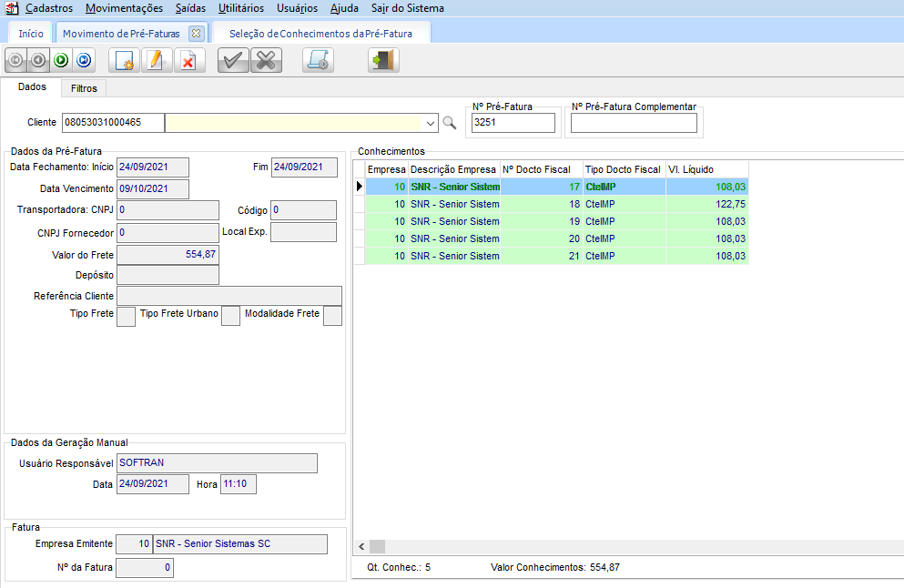Jump to the last record button

[x=83, y=61]
